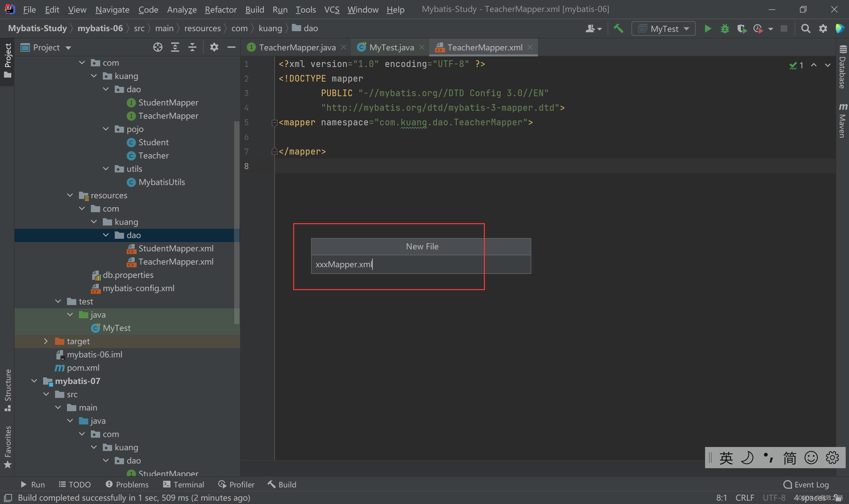Collapse the pojo folder
Image resolution: width=849 pixels, height=504 pixels.
(106, 129)
